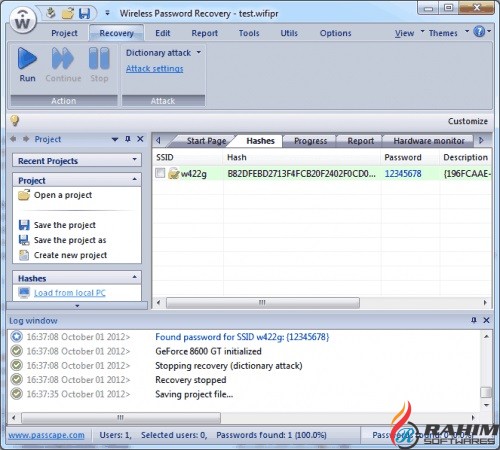500x450 pixels.
Task: Switch to the Project ribbon tab
Action: [64, 33]
